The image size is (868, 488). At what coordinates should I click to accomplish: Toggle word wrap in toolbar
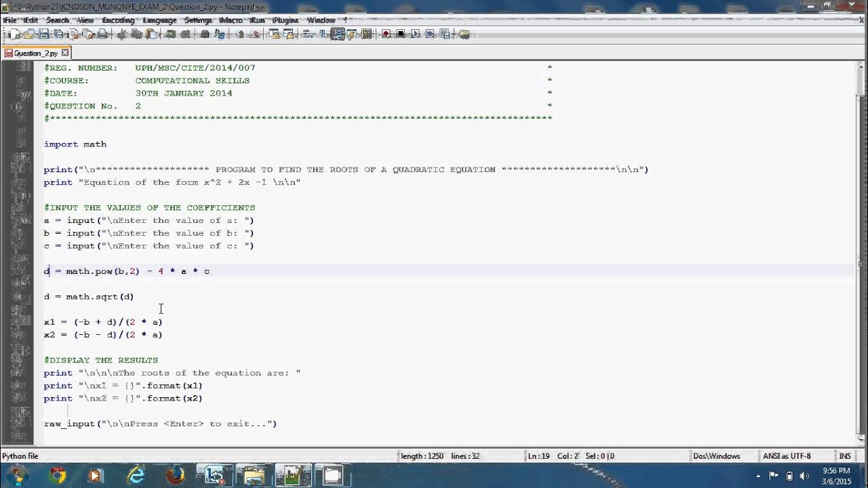pos(307,34)
